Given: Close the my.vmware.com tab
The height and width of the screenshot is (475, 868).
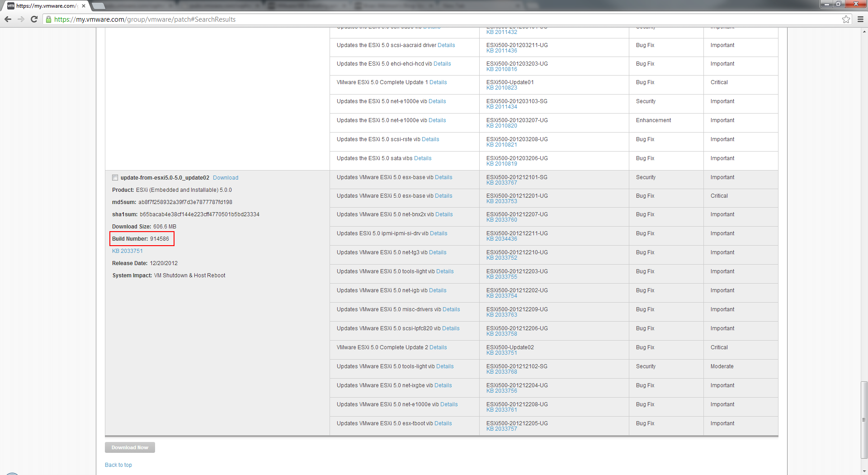Looking at the screenshot, I should (84, 6).
